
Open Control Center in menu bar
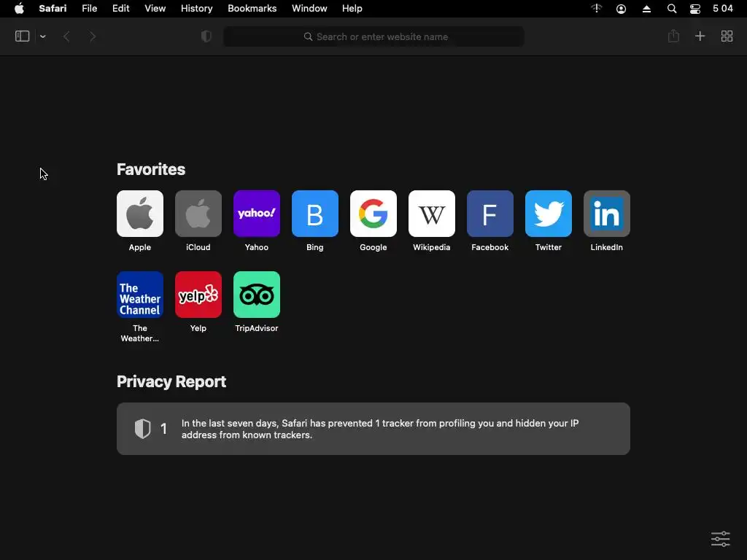click(x=695, y=9)
